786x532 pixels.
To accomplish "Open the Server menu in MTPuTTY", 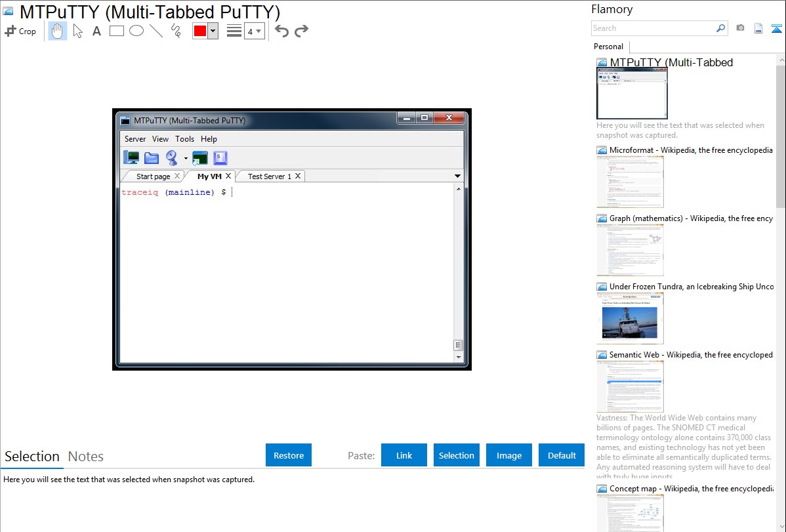I will (x=135, y=139).
